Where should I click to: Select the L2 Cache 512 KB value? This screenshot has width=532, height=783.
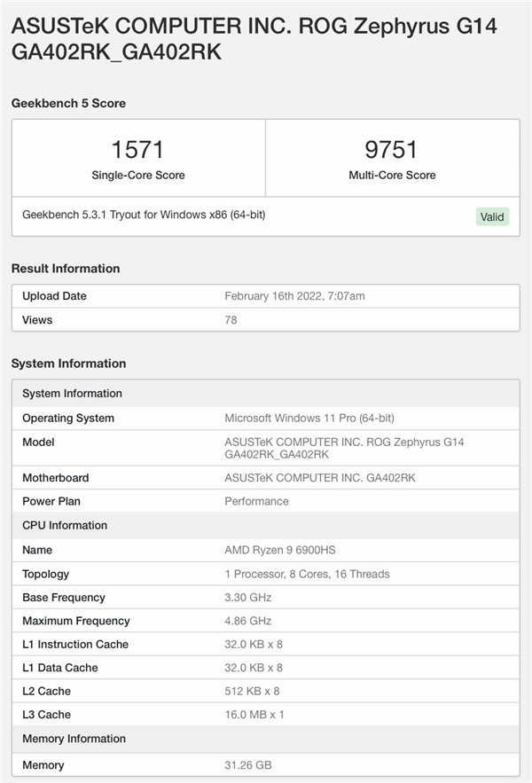pos(254,691)
